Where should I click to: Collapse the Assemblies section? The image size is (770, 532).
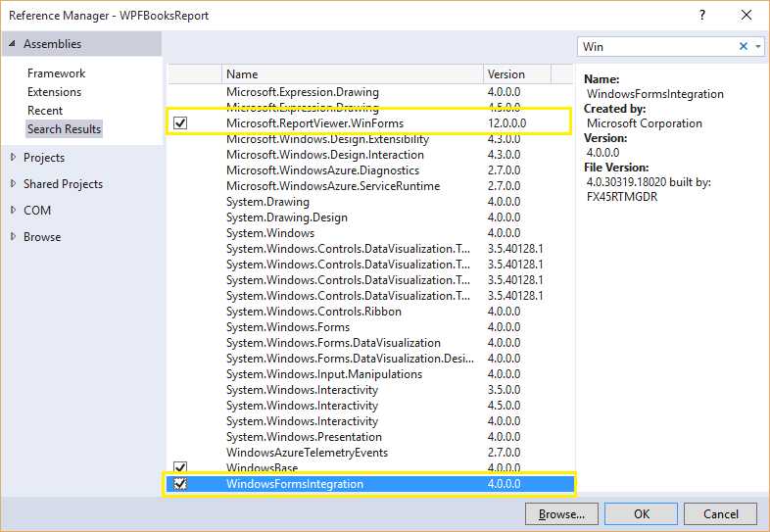tap(13, 44)
